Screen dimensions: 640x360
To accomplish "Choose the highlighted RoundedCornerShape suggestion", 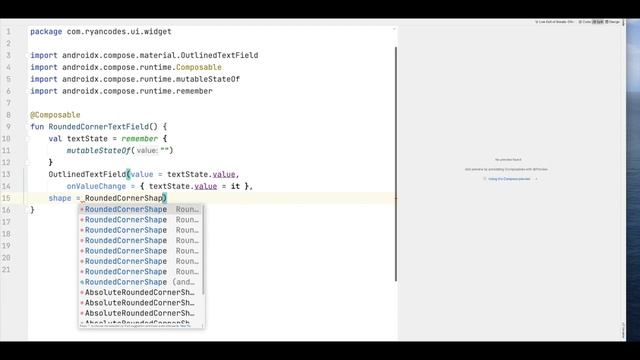I will tap(141, 209).
